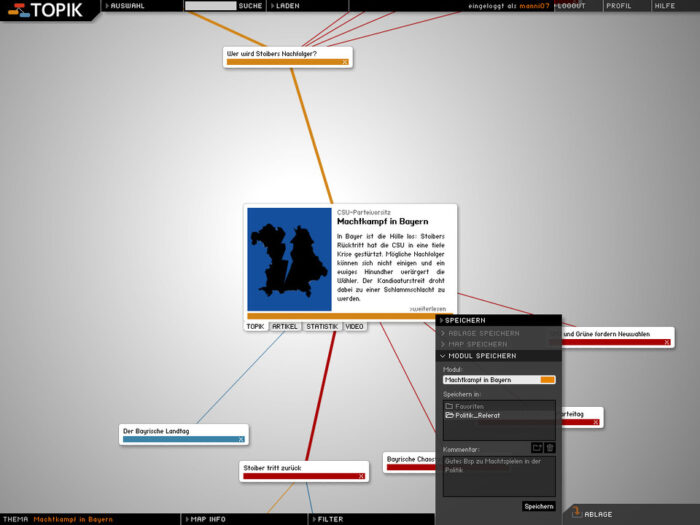Switch to the Statistik tab
Viewport: 700px width, 525px height.
[x=321, y=326]
